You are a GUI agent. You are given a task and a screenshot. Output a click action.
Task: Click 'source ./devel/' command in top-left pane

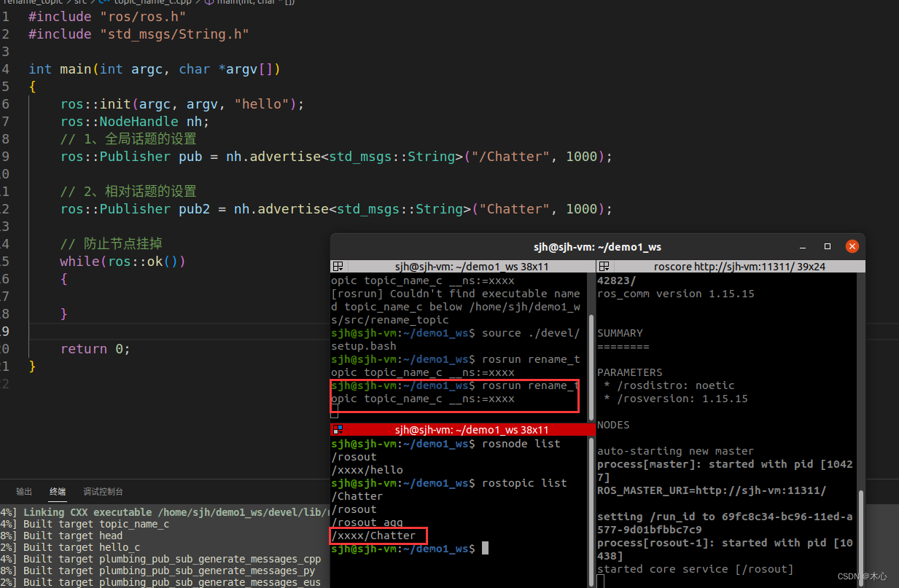(531, 333)
